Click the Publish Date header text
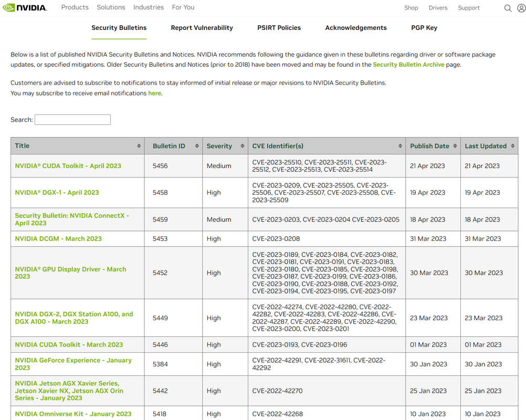 (x=429, y=146)
